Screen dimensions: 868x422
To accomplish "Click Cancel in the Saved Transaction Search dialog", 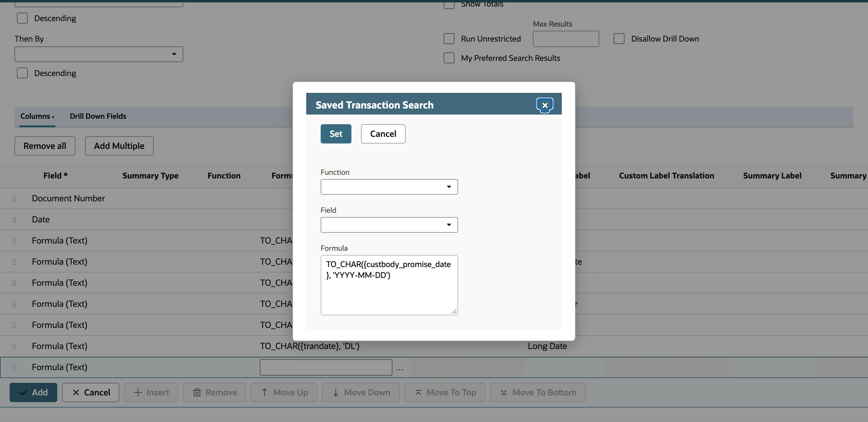I will 383,134.
